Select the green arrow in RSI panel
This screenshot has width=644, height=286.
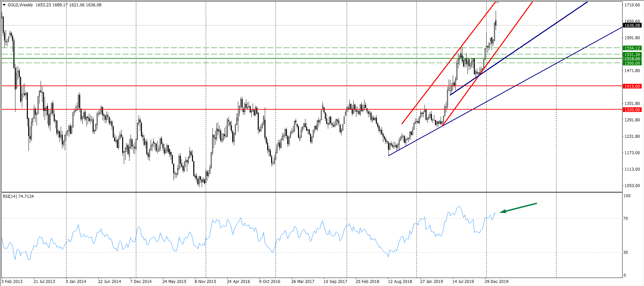(x=518, y=208)
